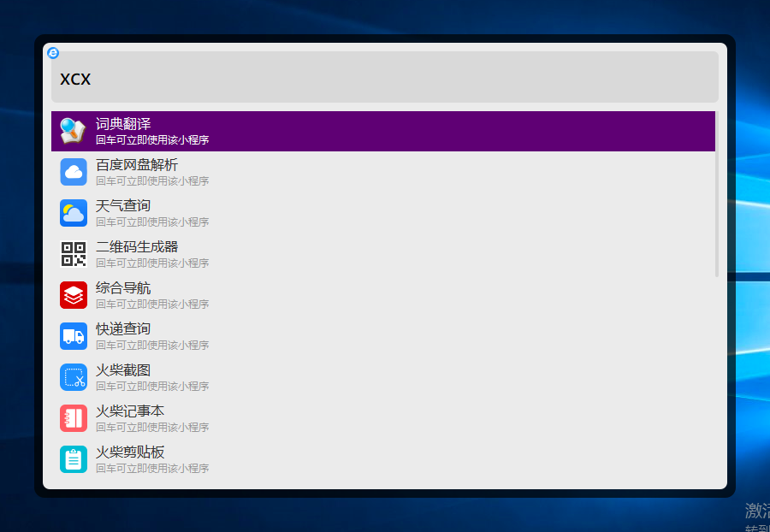Click the subtitle under 火柴记事本
The width and height of the screenshot is (770, 532).
click(152, 428)
